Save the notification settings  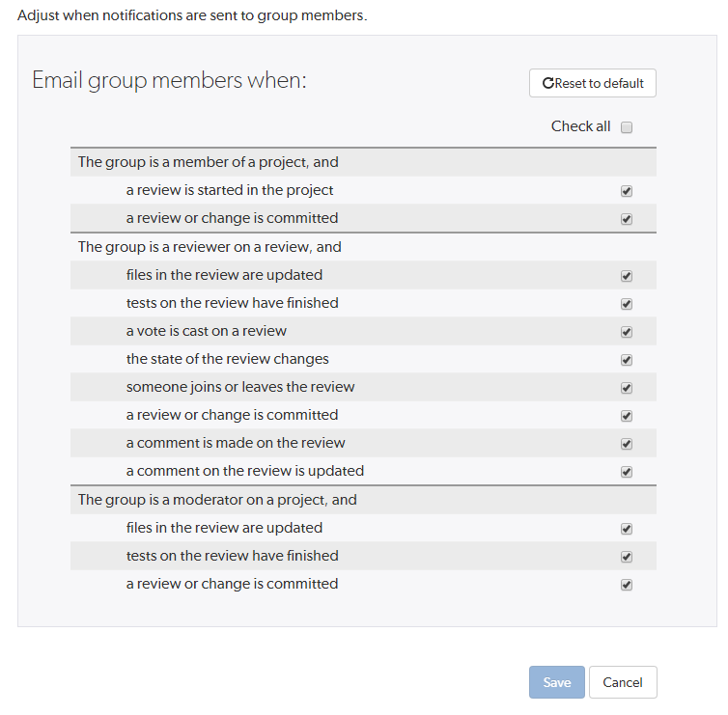(557, 682)
